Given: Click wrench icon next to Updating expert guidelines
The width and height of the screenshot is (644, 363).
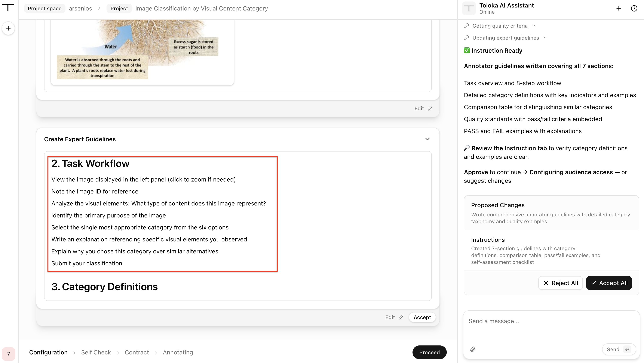Looking at the screenshot, I should [x=466, y=38].
